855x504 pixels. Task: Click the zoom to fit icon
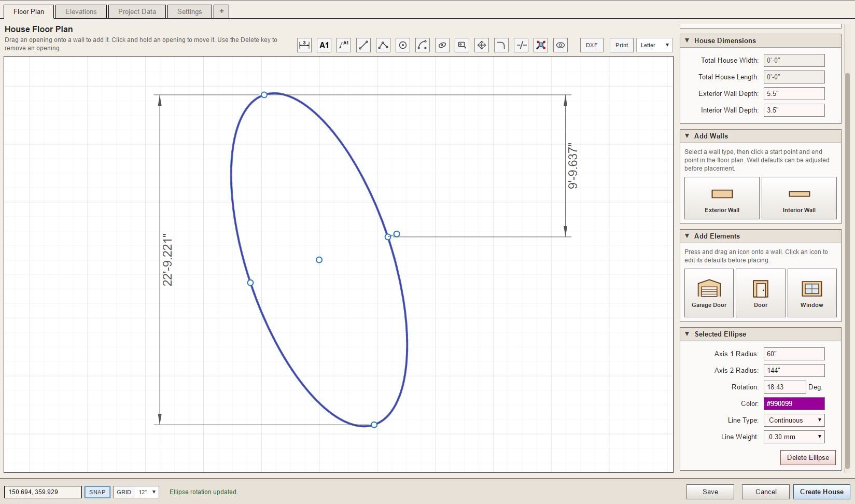pos(541,45)
